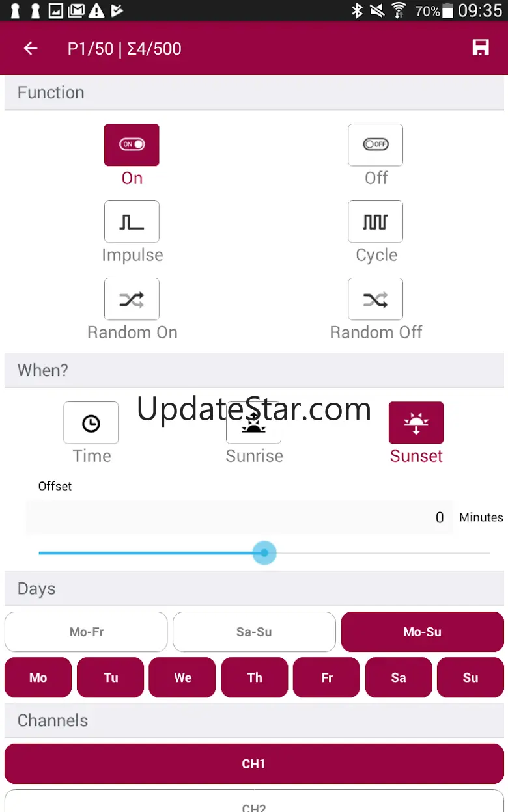508x812 pixels.
Task: Select the Sunset trigger icon
Action: 416,423
